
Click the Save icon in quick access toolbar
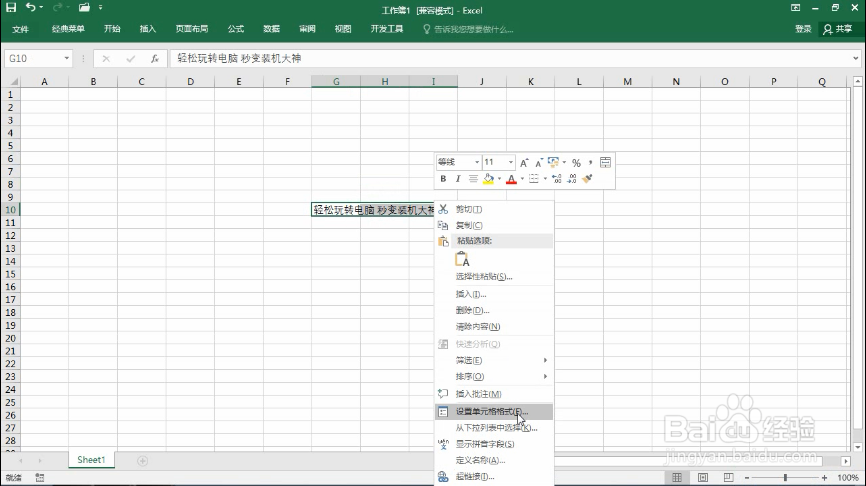tap(11, 8)
